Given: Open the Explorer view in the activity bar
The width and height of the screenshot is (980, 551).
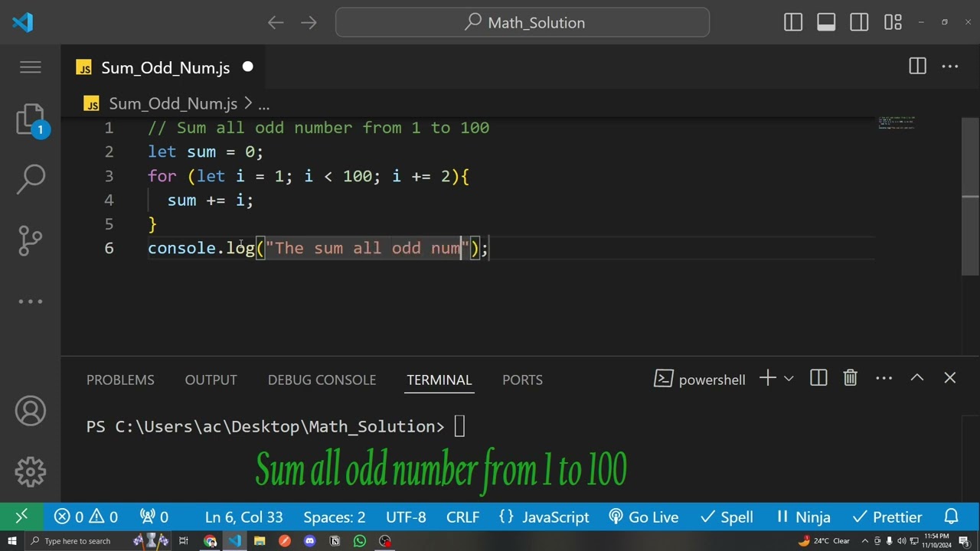Looking at the screenshot, I should pos(31,119).
